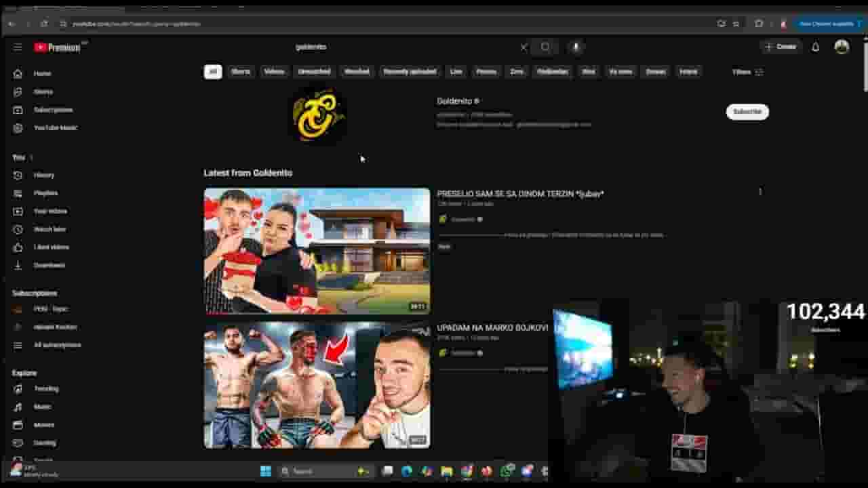Open the hamburger guide menu
Viewport: 868px width, 488px height.
pyautogui.click(x=18, y=47)
